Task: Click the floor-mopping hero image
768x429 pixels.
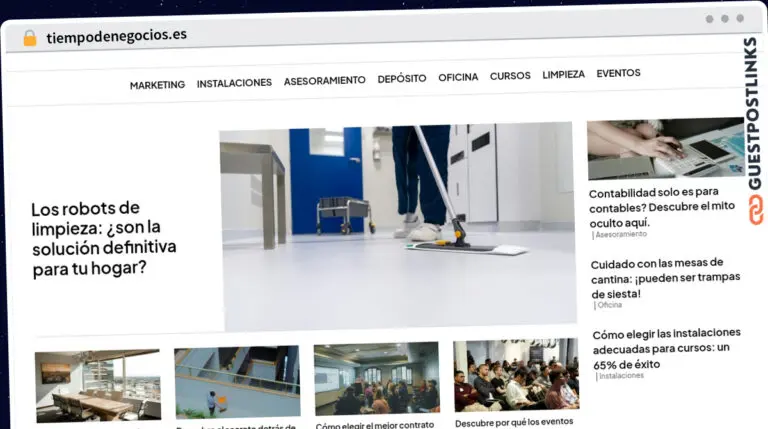Action: click(398, 227)
